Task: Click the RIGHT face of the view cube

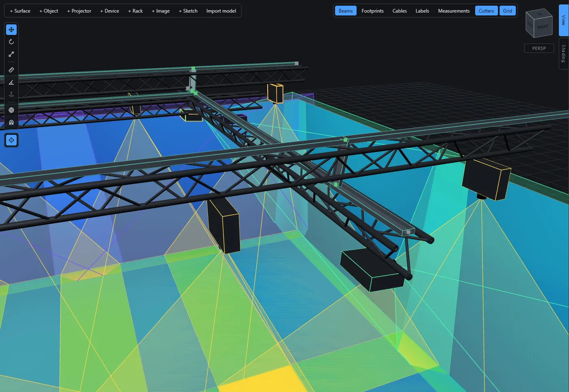Action: click(543, 27)
